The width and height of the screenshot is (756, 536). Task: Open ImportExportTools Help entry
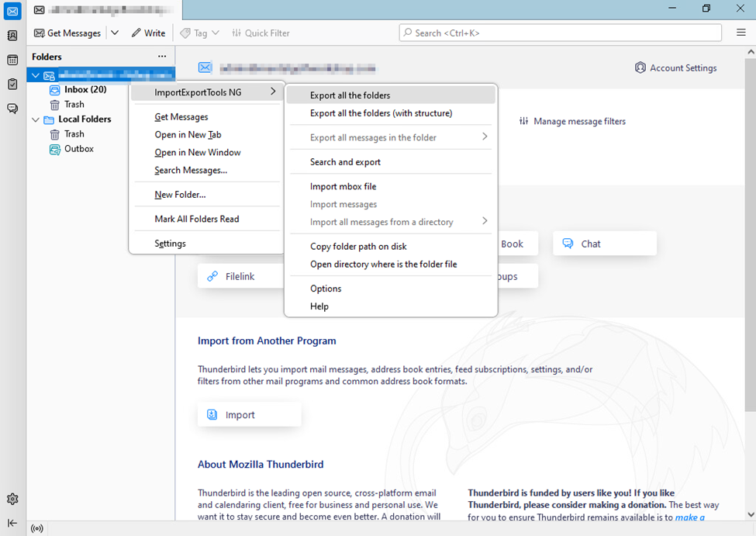pyautogui.click(x=391, y=306)
